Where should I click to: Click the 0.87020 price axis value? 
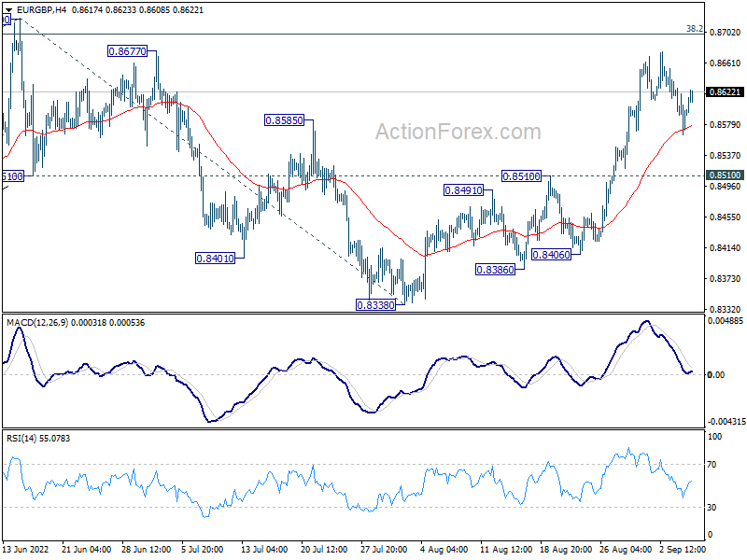[726, 33]
